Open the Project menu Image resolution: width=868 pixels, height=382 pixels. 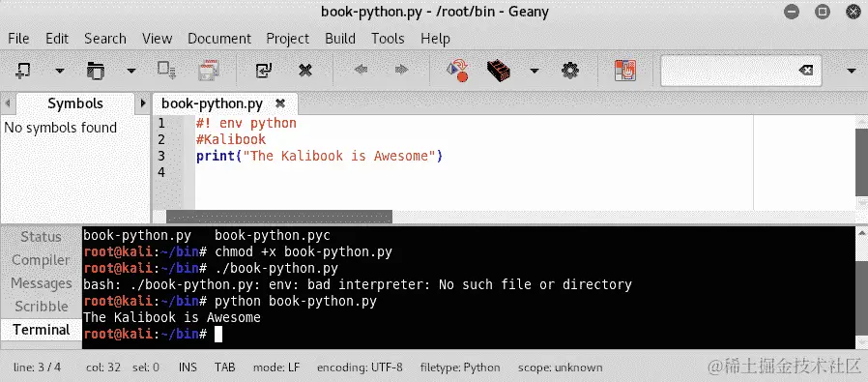click(x=288, y=39)
